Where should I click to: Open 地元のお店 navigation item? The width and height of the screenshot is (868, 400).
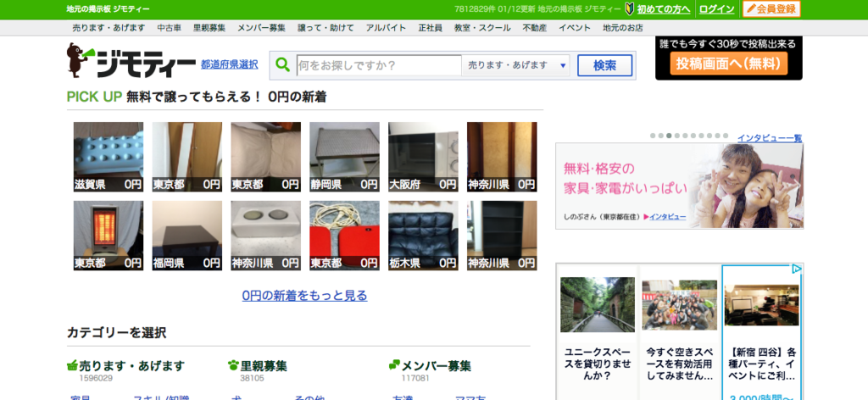[623, 28]
